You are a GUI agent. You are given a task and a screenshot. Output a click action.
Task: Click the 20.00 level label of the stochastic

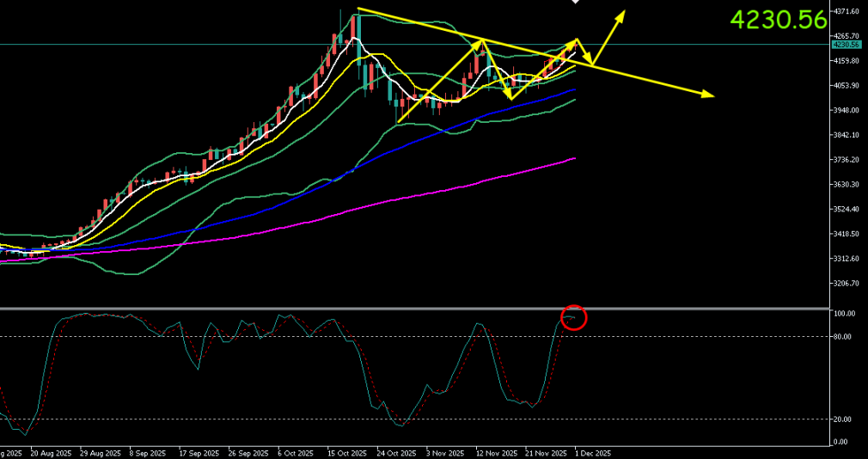(x=843, y=419)
